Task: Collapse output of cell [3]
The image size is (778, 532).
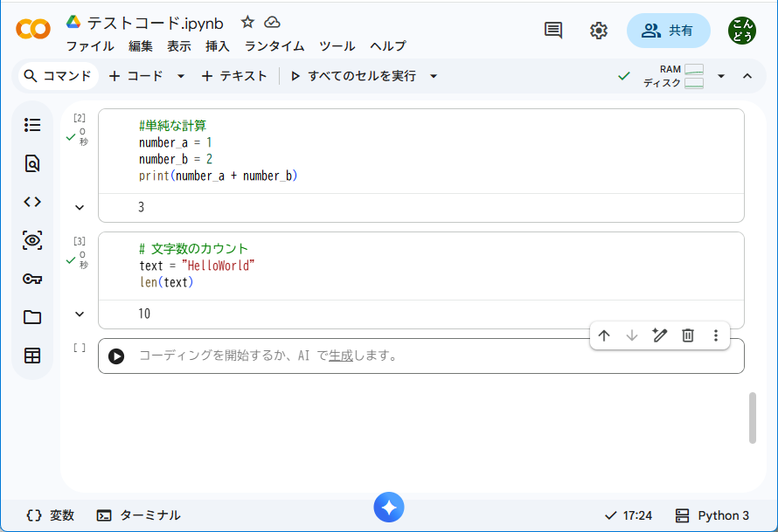Action: click(x=80, y=314)
